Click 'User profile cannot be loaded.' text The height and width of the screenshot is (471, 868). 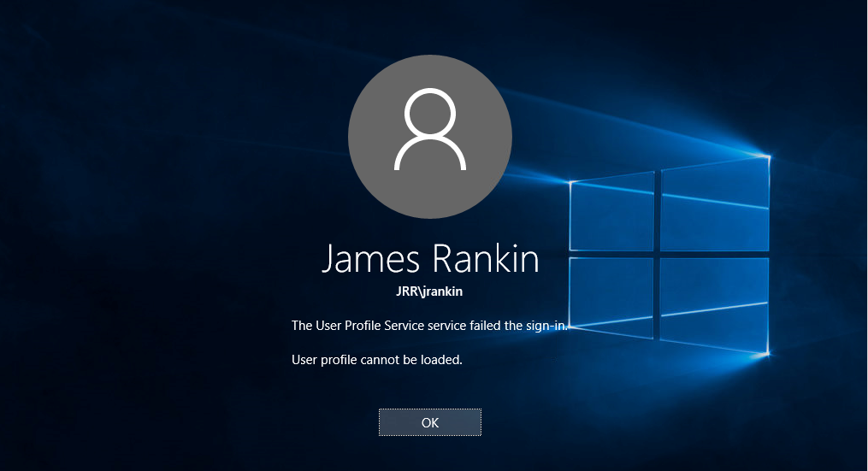point(376,360)
